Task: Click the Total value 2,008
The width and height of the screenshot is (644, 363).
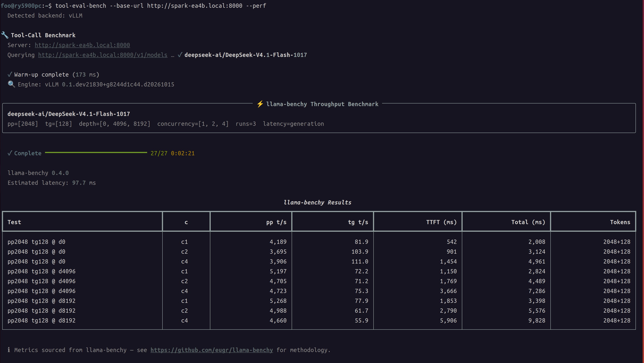Action: click(537, 242)
